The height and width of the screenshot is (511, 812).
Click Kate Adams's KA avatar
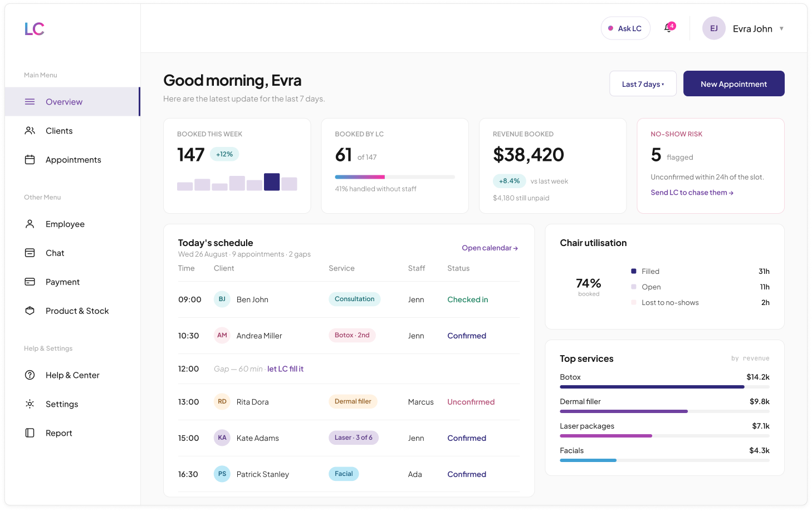222,438
